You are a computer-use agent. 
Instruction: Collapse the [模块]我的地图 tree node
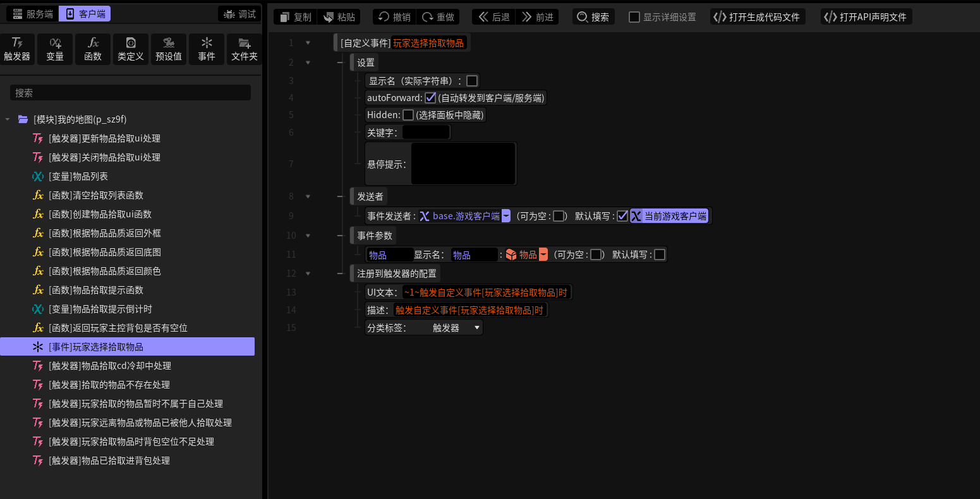8,119
